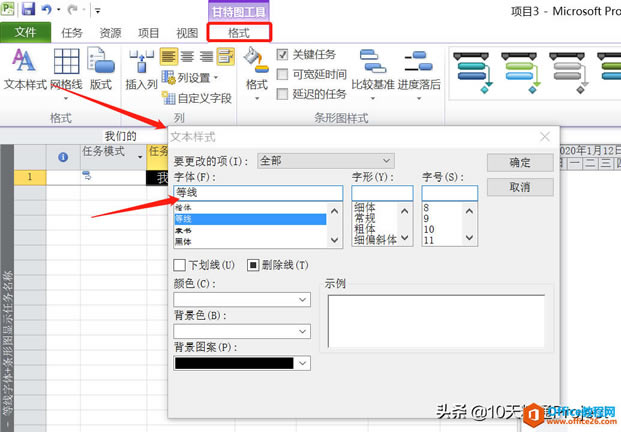The width and height of the screenshot is (621, 432).
Task: Open the quick access toolbar customize arrow
Action: point(98,10)
